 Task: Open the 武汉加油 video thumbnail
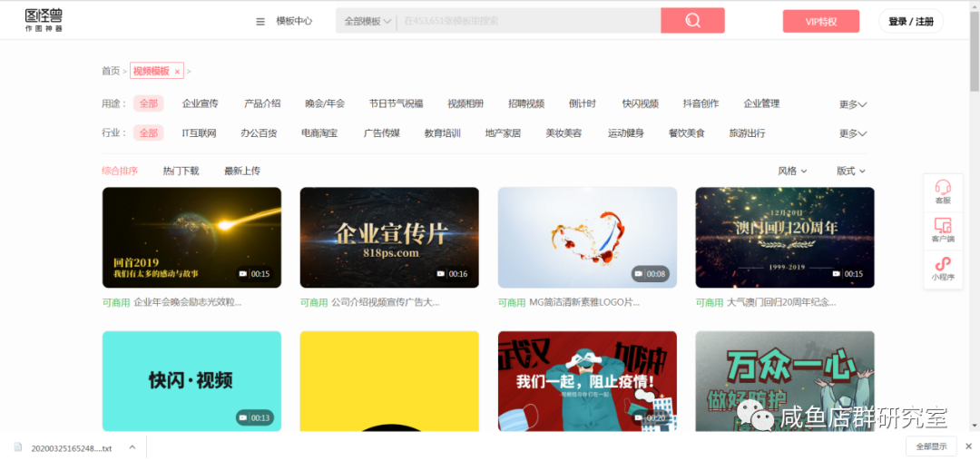[x=587, y=381]
